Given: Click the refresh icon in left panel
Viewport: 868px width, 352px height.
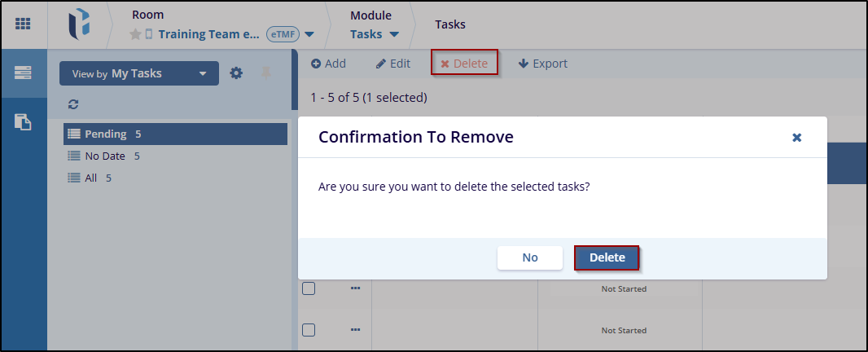Looking at the screenshot, I should coord(73,104).
